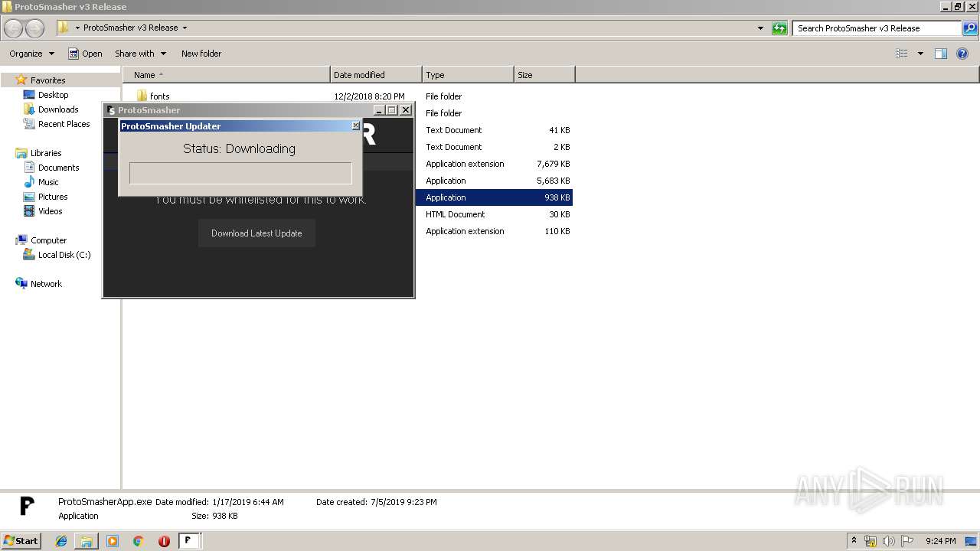Focus the Search ProtoSmasher v3 Release box

coord(877,28)
